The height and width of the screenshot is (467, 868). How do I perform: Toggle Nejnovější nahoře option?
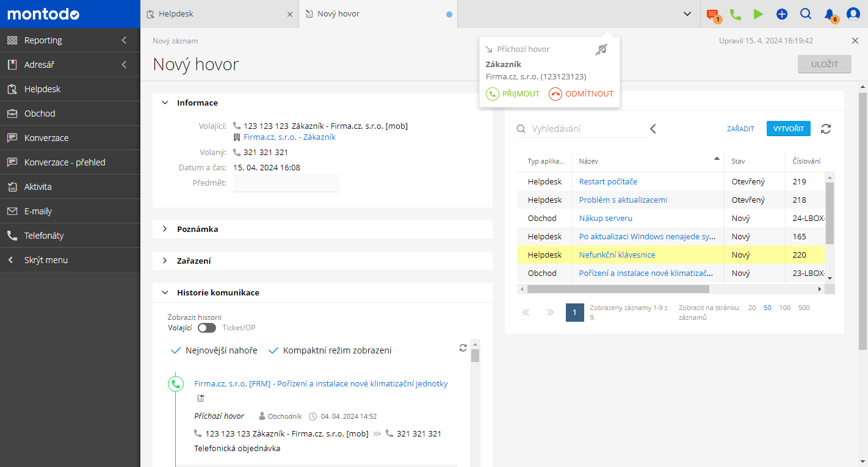(214, 350)
